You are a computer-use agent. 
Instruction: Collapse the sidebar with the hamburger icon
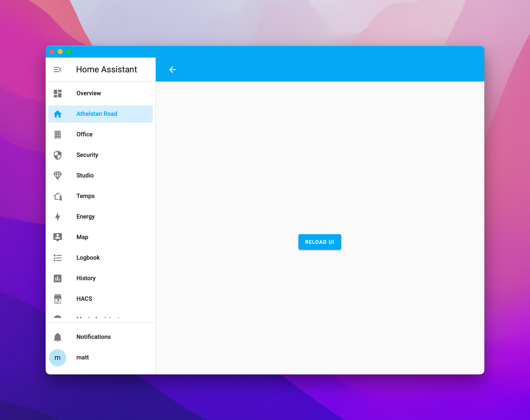point(57,70)
